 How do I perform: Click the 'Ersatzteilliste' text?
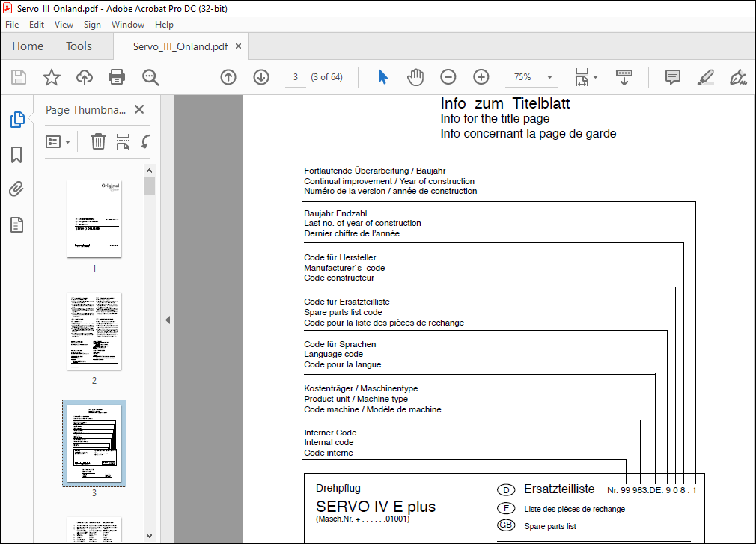559,489
